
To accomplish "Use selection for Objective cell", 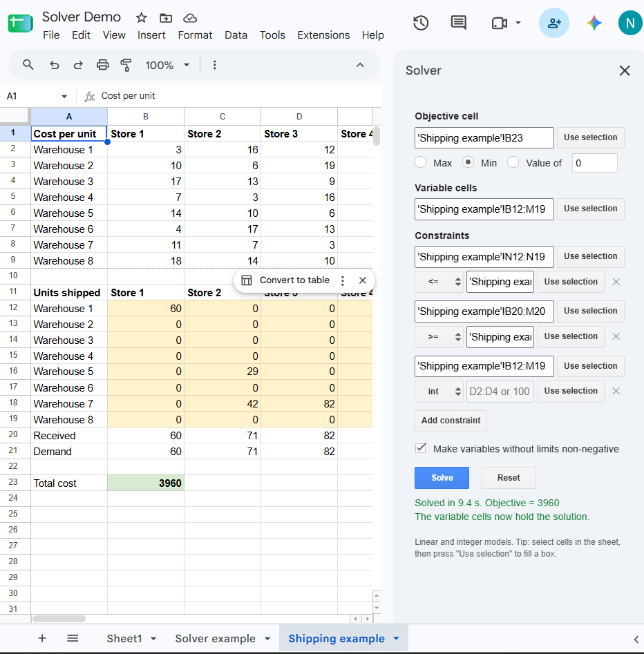I will click(591, 137).
